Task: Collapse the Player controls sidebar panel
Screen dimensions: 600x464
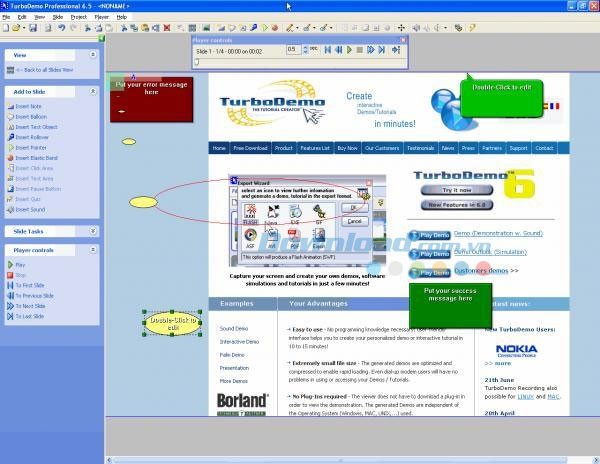Action: pos(93,250)
